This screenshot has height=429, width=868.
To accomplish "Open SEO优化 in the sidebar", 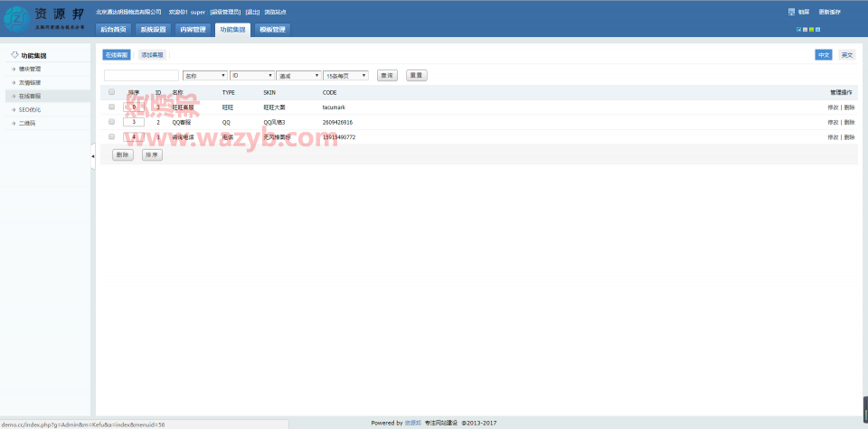I will coord(30,109).
